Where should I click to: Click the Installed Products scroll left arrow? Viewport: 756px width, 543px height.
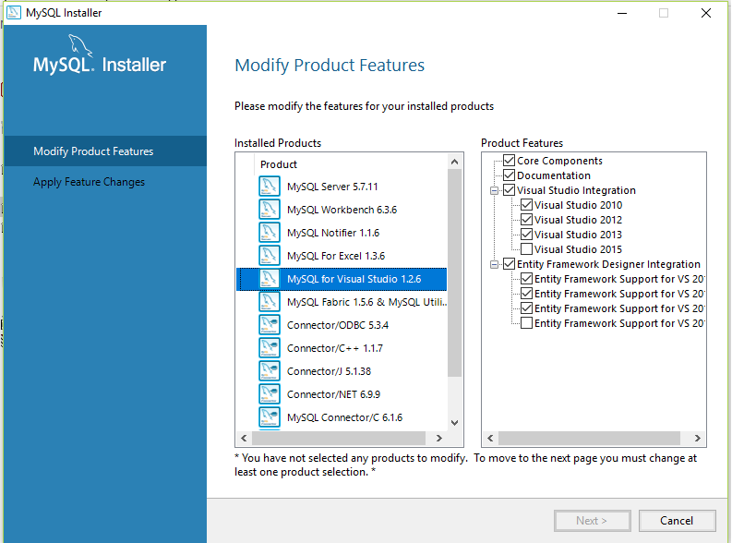point(244,438)
